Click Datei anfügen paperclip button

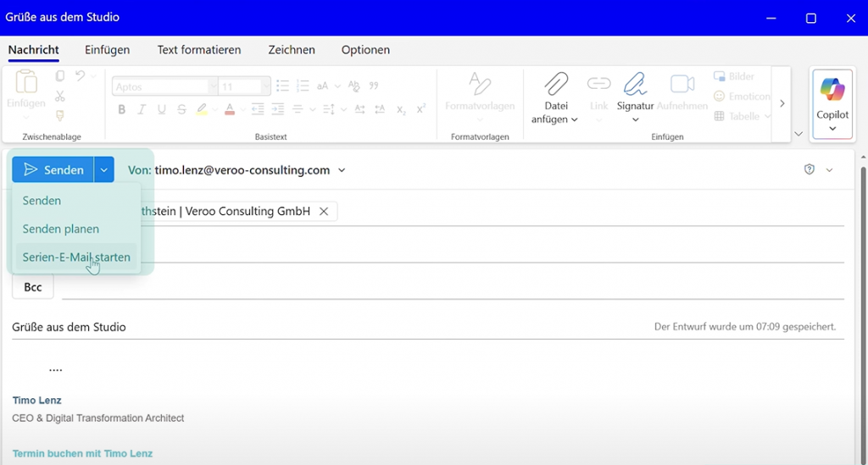555,97
